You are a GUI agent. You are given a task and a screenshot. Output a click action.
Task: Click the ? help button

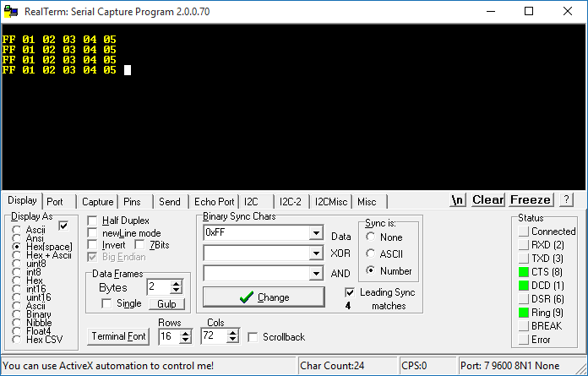click(x=567, y=200)
